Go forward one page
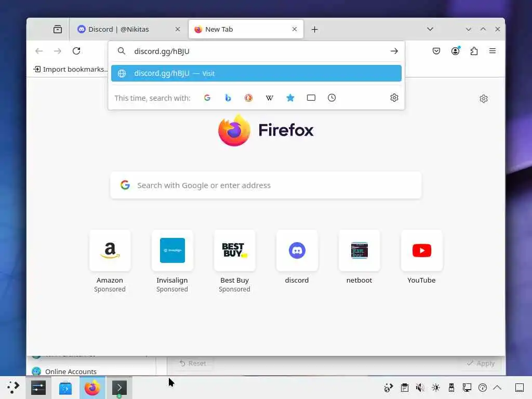Screen dimensions: 532x399 click(58, 51)
